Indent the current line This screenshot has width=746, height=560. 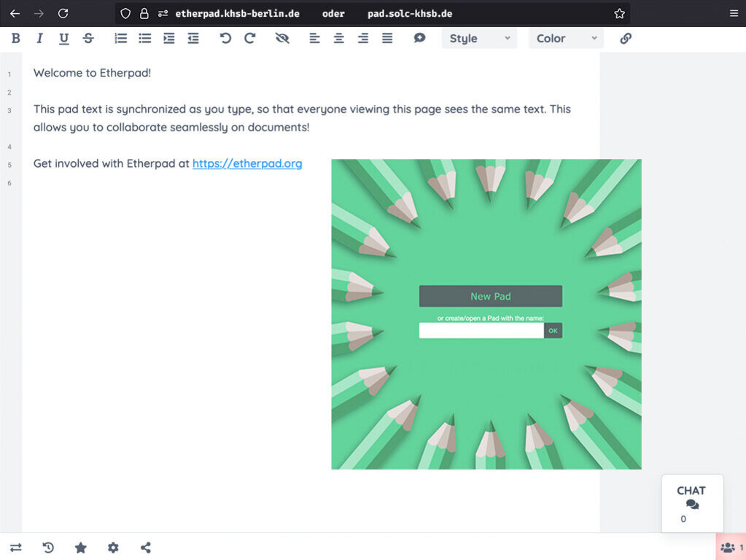169,39
